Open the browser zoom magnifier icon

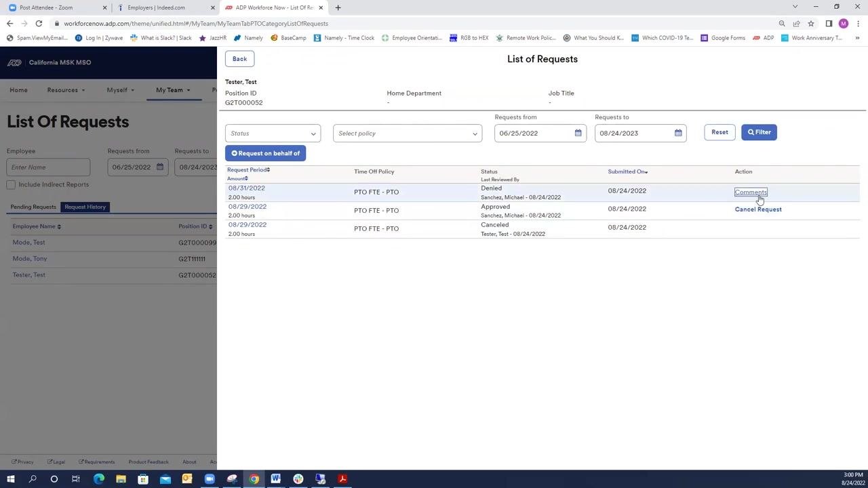pyautogui.click(x=782, y=24)
